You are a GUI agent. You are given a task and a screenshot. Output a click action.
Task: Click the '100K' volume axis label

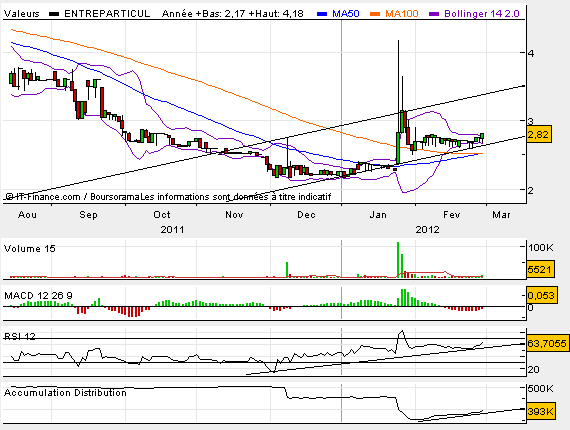pos(541,248)
